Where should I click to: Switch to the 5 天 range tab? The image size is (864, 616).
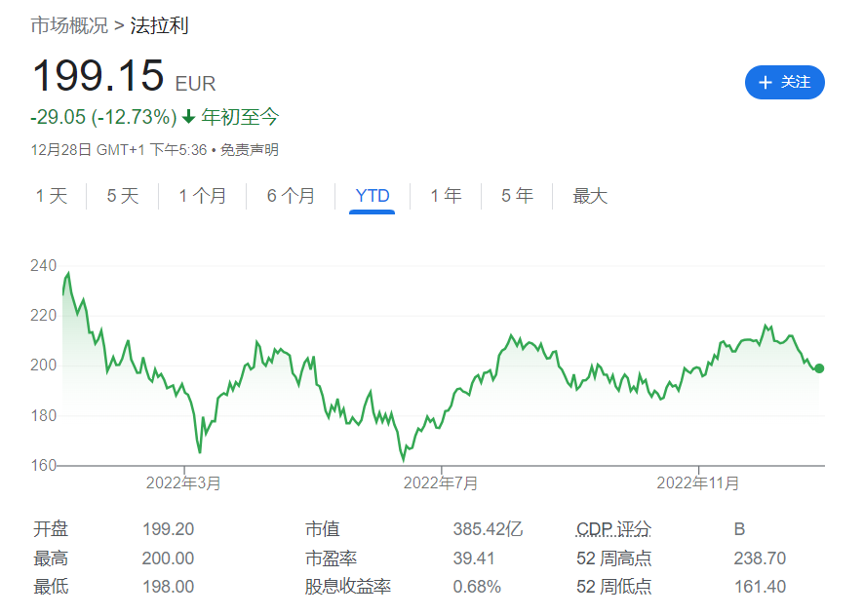122,196
